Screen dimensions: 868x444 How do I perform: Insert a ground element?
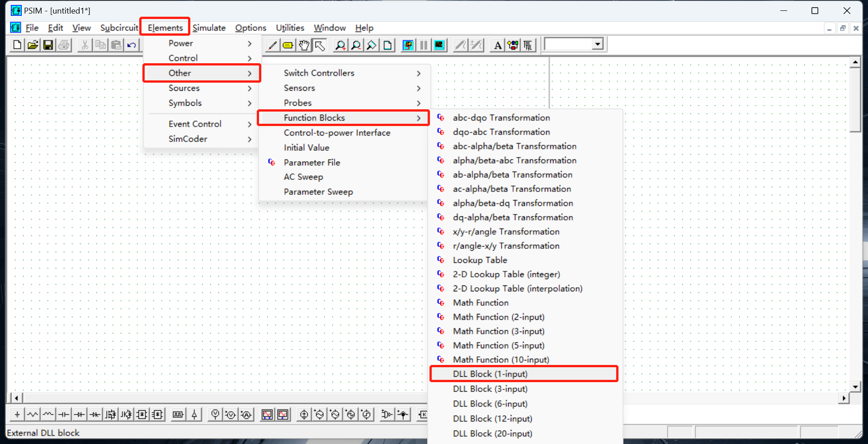(17, 414)
